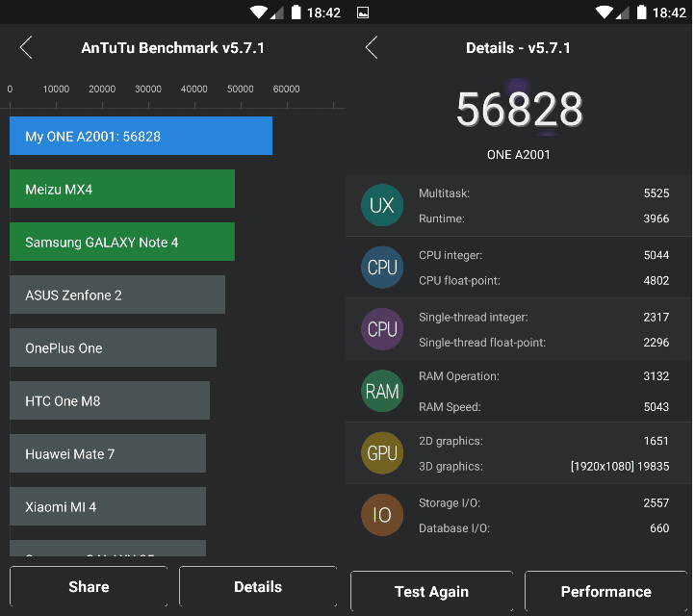Select the OnePlus One bar
The height and width of the screenshot is (616, 695).
click(113, 347)
